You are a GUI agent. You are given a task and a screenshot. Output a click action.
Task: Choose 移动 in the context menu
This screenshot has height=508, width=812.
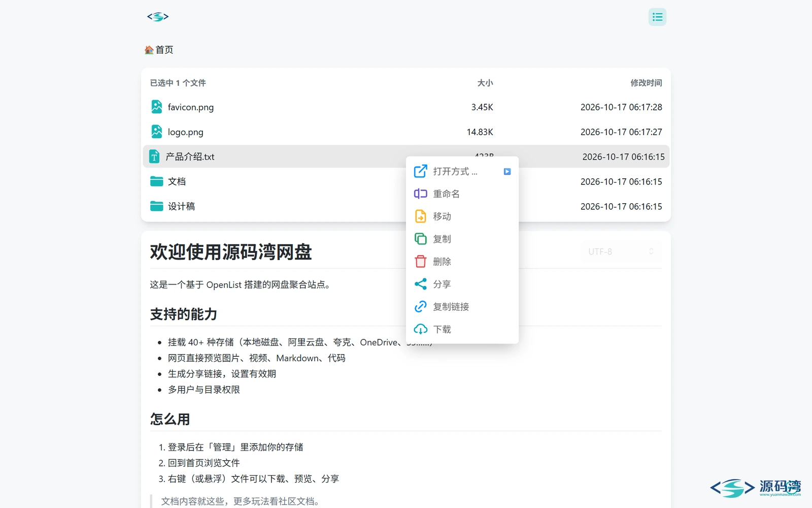pyautogui.click(x=462, y=216)
